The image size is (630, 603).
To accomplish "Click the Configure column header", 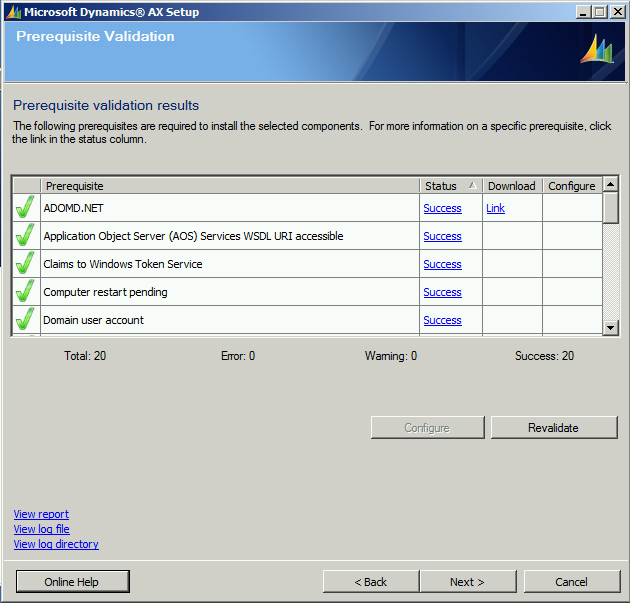I will [572, 186].
